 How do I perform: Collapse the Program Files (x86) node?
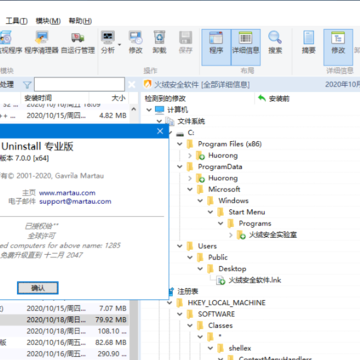[180, 144]
